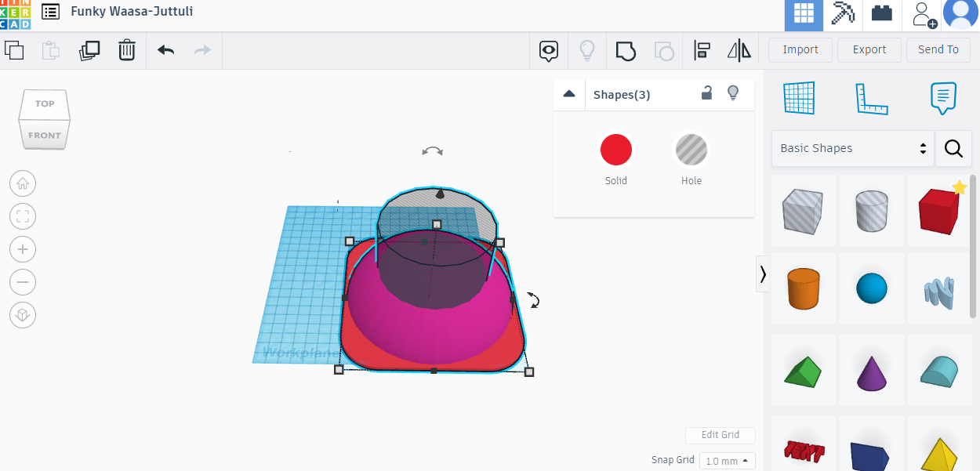Pick the Box hole shape
This screenshot has width=980, height=471.
click(x=804, y=212)
